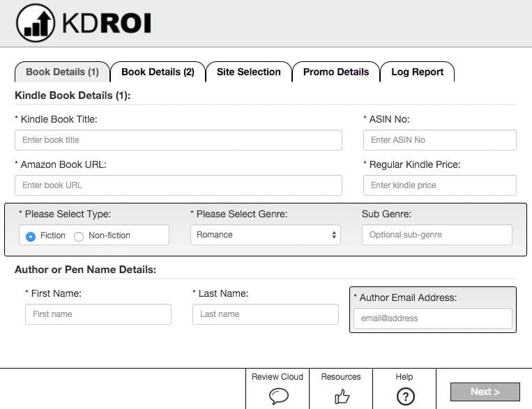Click the 'Help' label text
The height and width of the screenshot is (409, 532).
(x=404, y=377)
